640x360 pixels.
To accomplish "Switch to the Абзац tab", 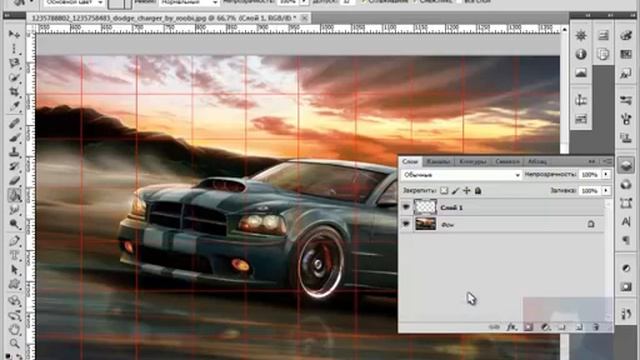I will click(x=537, y=162).
